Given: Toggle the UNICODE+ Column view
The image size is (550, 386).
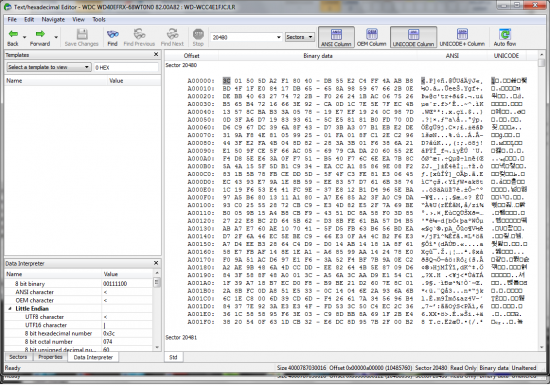Looking at the screenshot, I should [462, 37].
